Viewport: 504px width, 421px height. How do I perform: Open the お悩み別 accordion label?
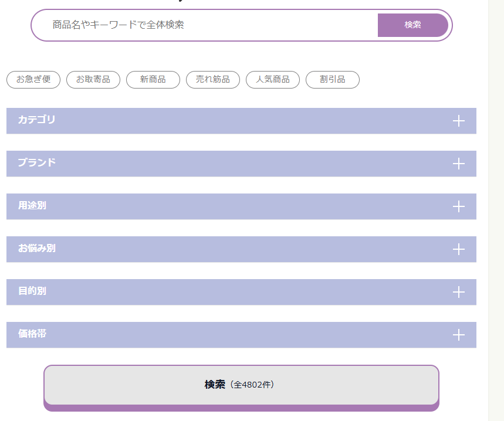click(37, 249)
